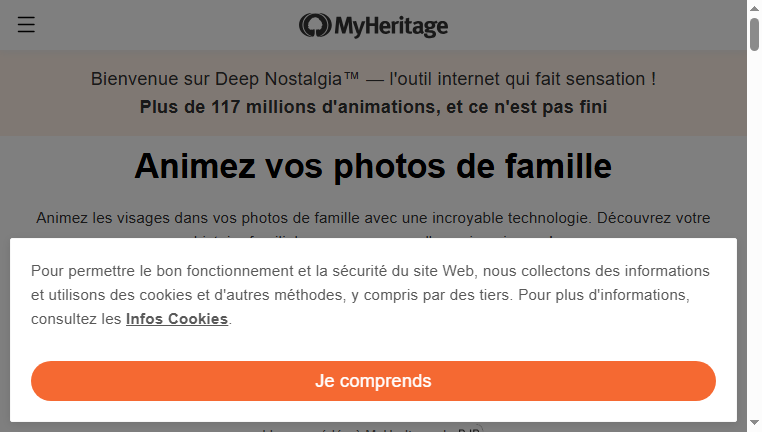Click the Animez vos photos de famille heading
Screen dimensions: 762x432
coord(373,166)
